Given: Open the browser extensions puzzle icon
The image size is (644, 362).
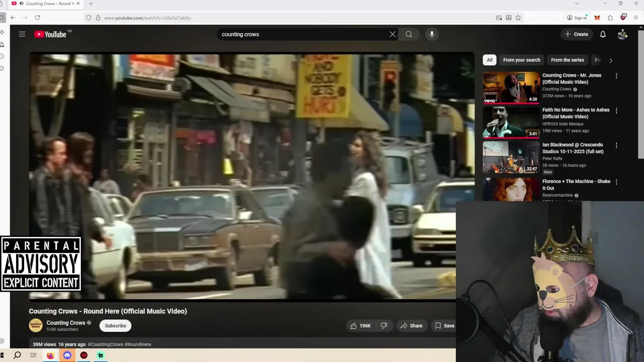Looking at the screenshot, I should (610, 18).
